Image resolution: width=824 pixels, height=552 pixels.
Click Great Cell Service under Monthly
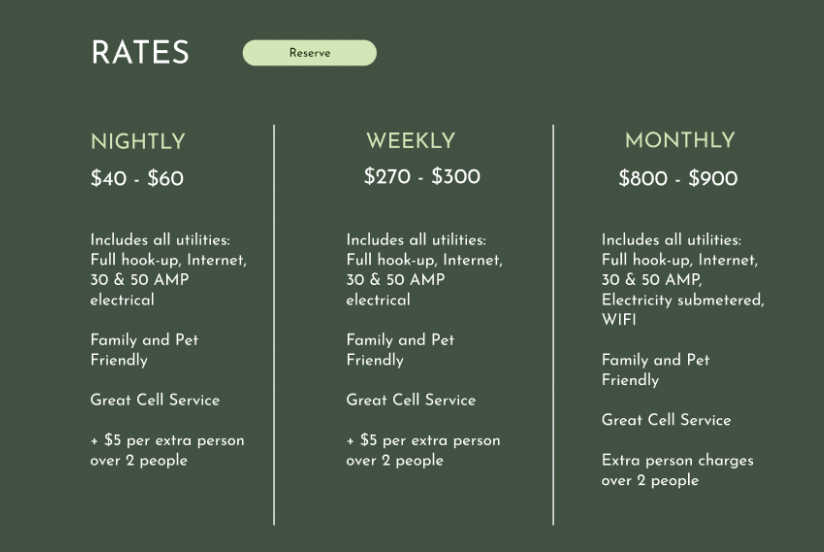coord(666,420)
